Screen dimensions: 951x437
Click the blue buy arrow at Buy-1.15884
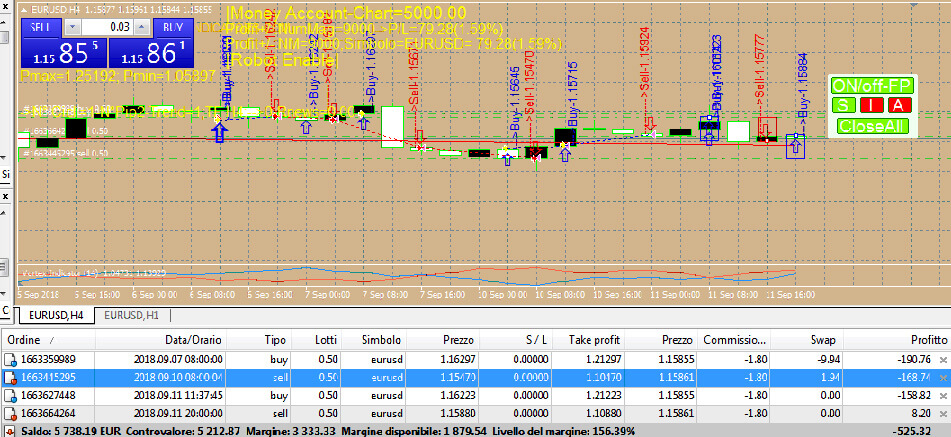pyautogui.click(x=796, y=147)
